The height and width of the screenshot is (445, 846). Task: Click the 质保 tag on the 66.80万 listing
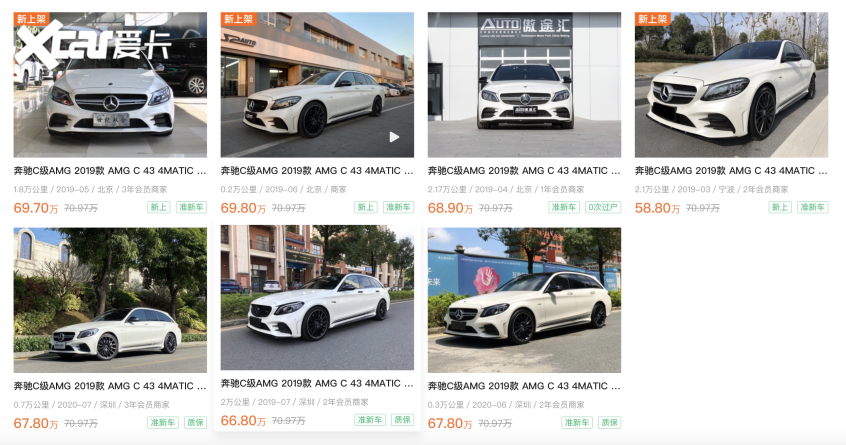pyautogui.click(x=402, y=420)
